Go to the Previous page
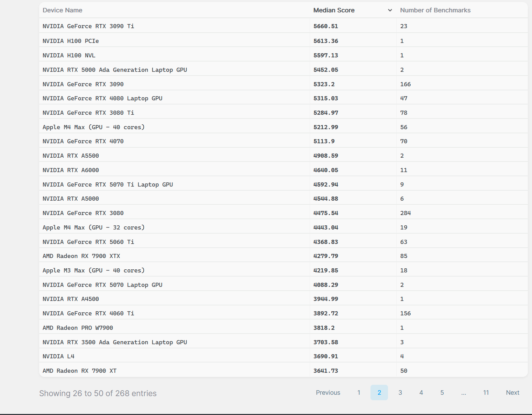Screen dimensions: 532x415 tap(328, 393)
